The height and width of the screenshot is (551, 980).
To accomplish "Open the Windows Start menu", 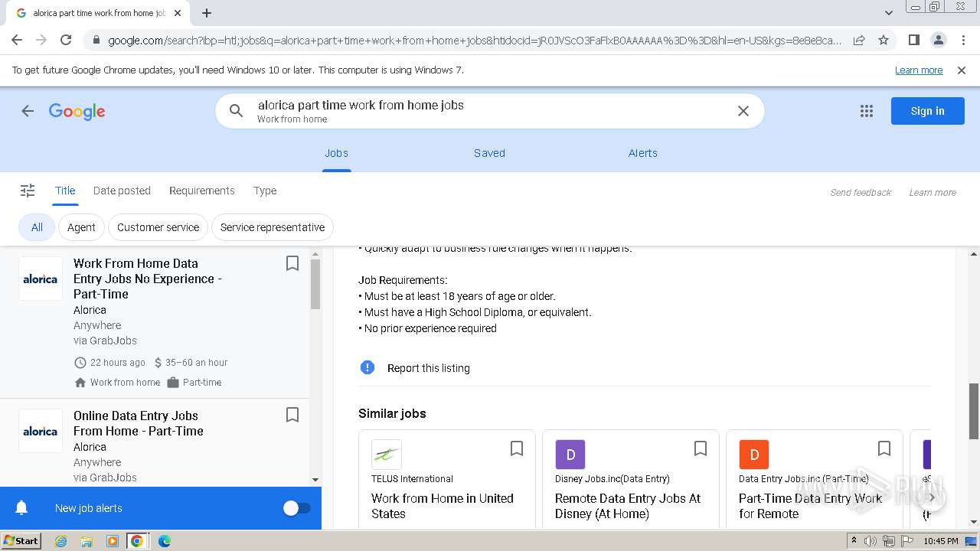I will tap(21, 541).
